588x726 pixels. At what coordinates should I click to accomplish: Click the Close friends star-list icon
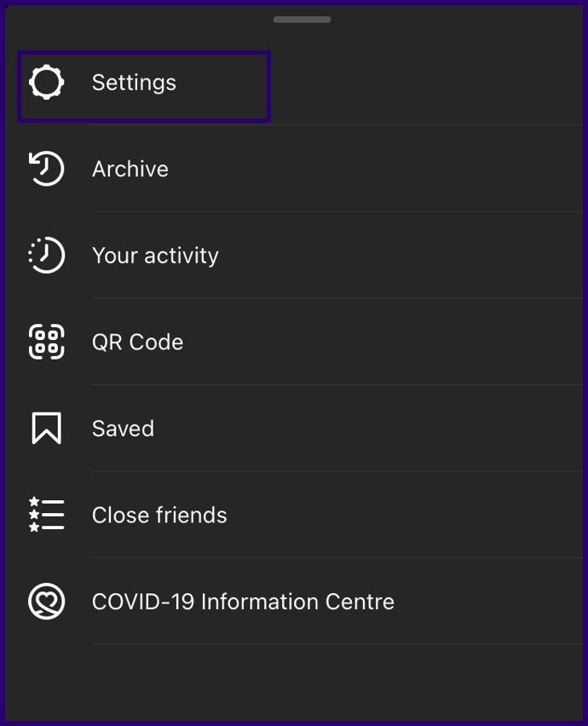point(46,515)
